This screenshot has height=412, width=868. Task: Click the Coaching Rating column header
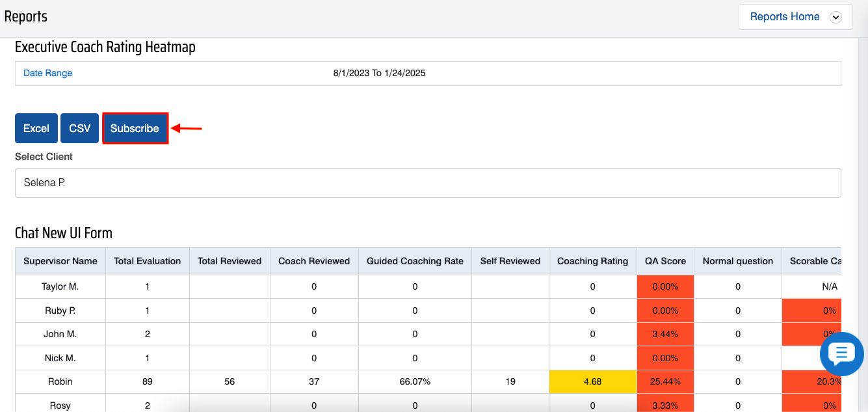(x=592, y=261)
